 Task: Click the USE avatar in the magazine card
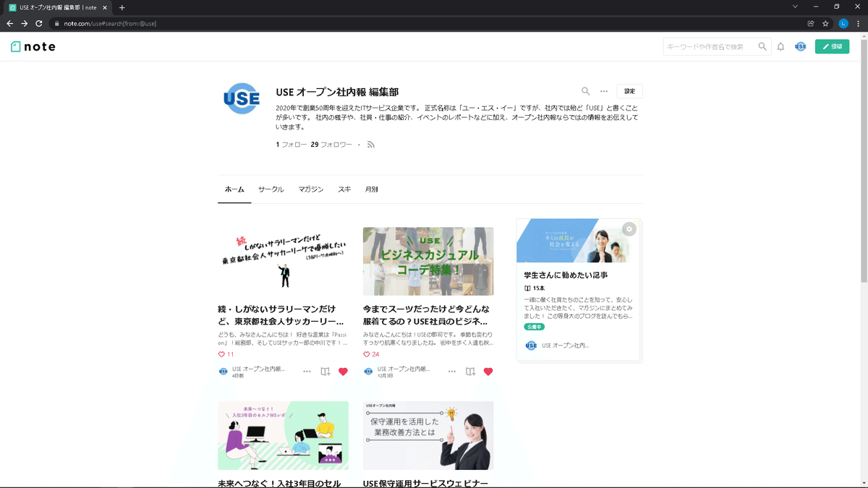pyautogui.click(x=531, y=346)
